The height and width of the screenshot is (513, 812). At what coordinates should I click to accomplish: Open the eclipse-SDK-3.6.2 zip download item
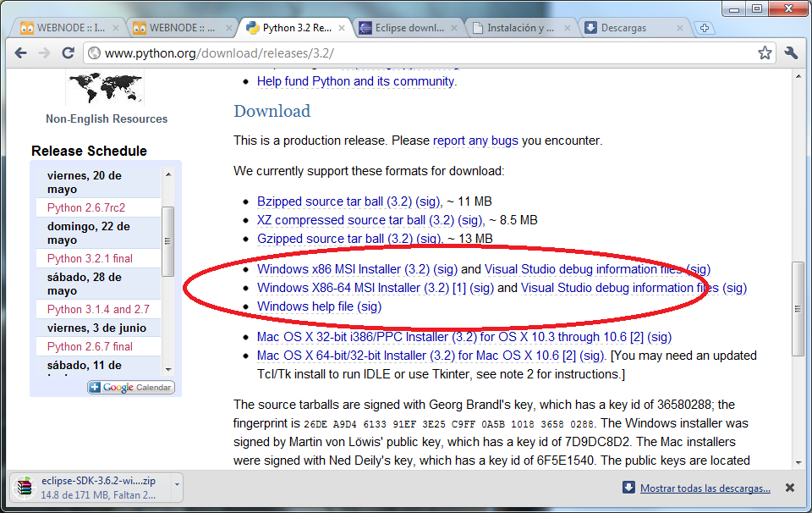tap(96, 488)
